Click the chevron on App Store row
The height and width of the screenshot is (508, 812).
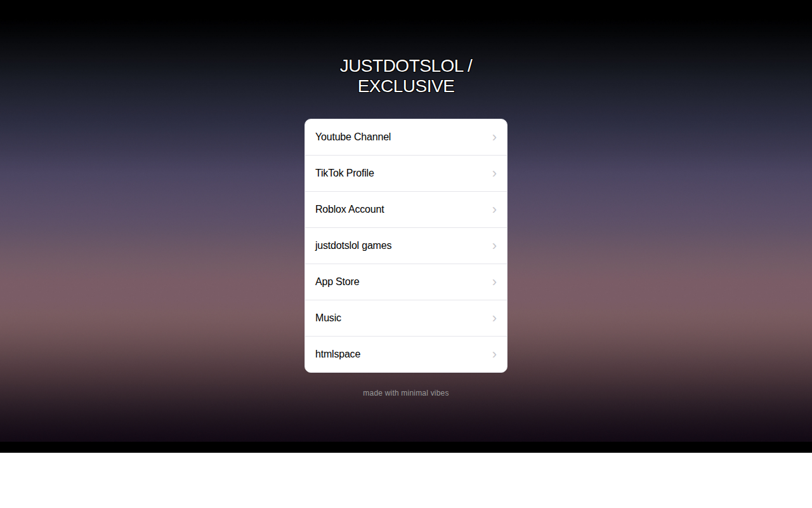[494, 283]
